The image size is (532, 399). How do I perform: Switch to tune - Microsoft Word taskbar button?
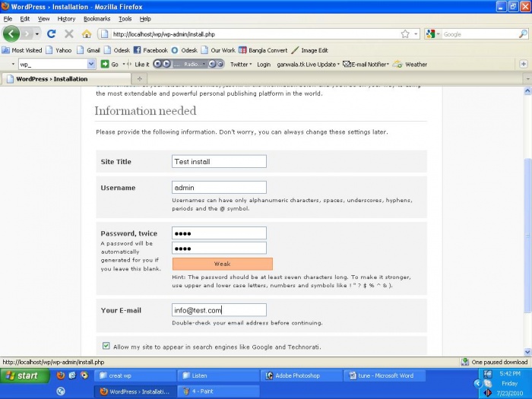[x=385, y=375]
